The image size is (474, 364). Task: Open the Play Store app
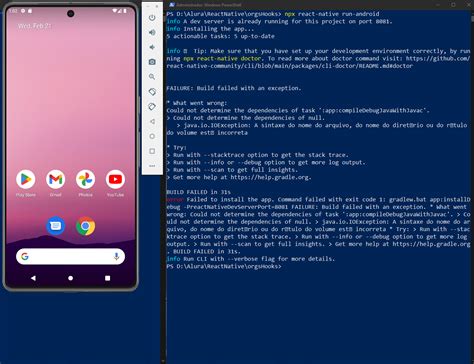click(26, 179)
